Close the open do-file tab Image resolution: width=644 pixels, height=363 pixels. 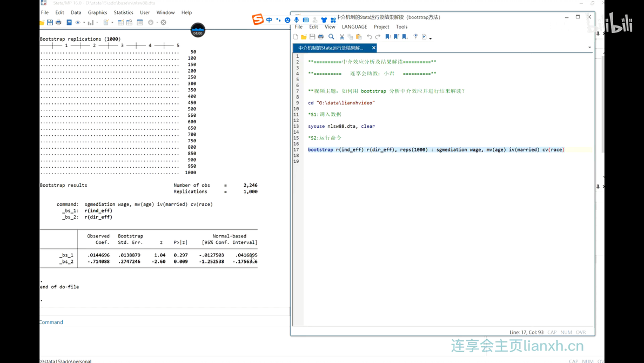pos(373,48)
